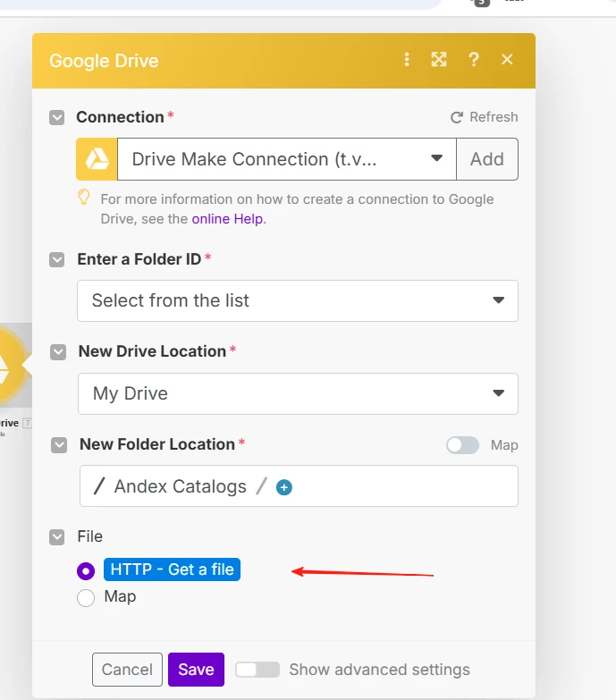The height and width of the screenshot is (700, 616).
Task: Click the Google Drive module node on canvas
Action: pyautogui.click(x=13, y=365)
